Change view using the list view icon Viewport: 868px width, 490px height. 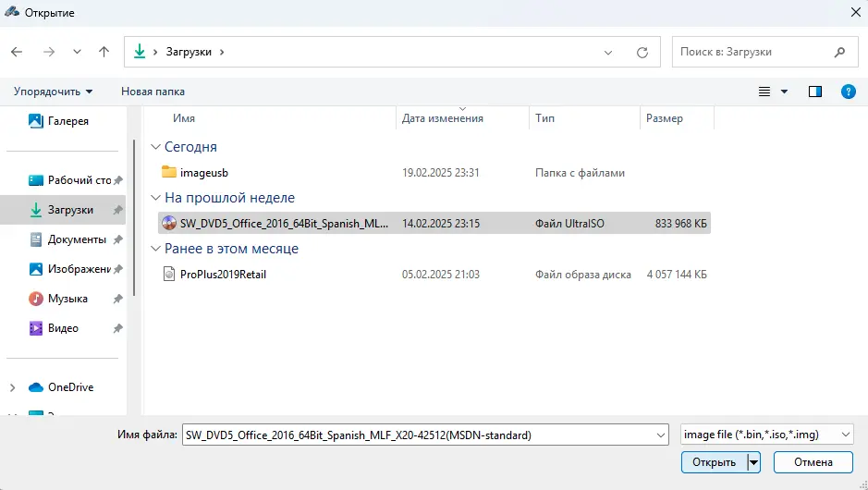coord(764,92)
